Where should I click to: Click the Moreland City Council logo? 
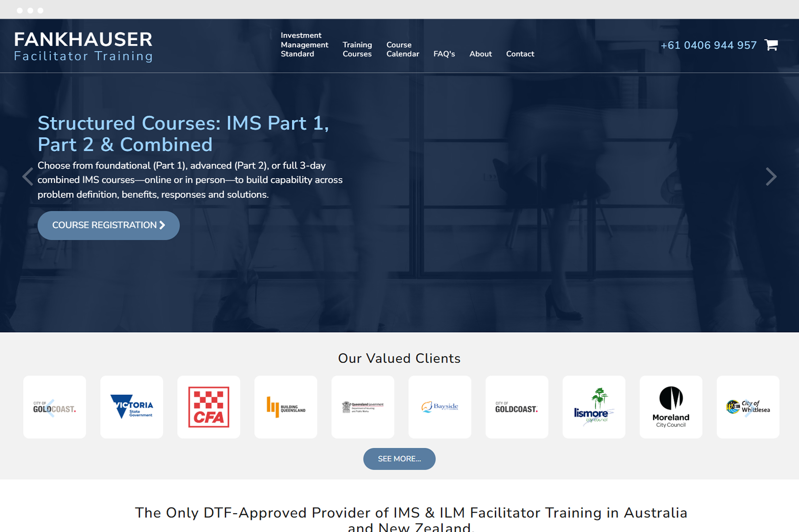(670, 407)
